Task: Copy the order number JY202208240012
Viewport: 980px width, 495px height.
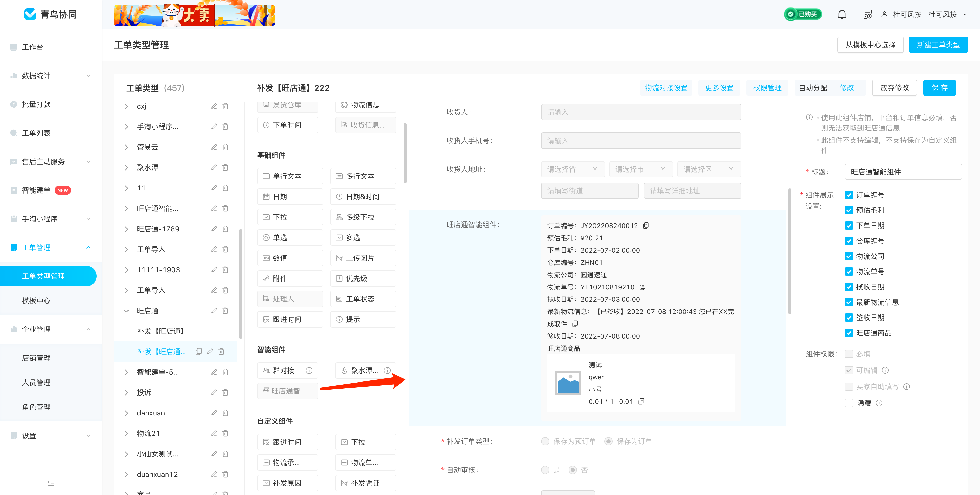Action: coord(646,226)
